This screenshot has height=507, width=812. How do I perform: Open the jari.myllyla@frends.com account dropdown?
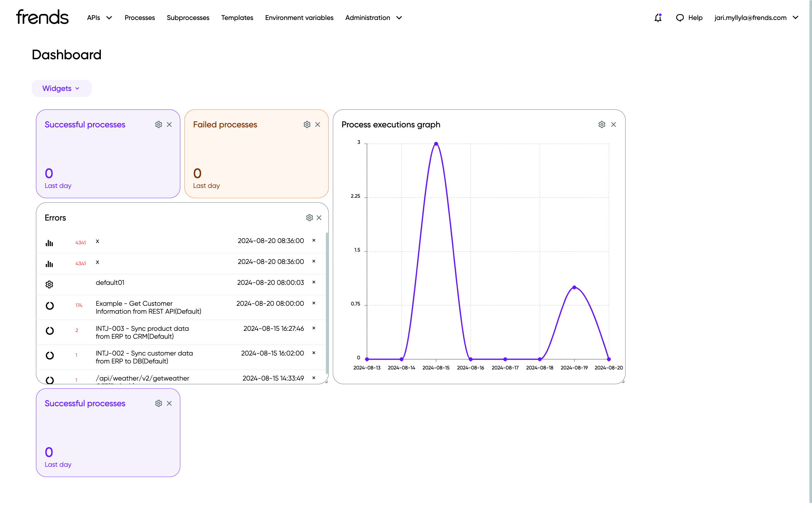tap(756, 18)
